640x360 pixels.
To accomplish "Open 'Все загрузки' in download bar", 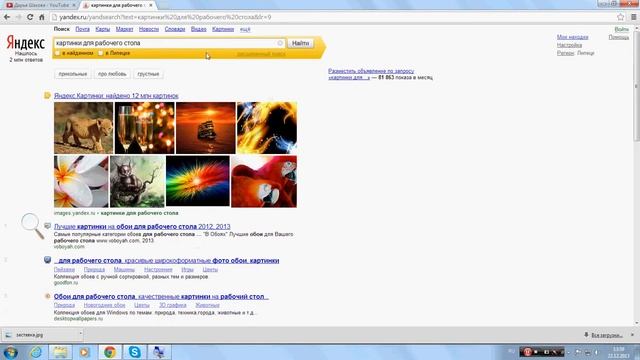I will (x=607, y=335).
